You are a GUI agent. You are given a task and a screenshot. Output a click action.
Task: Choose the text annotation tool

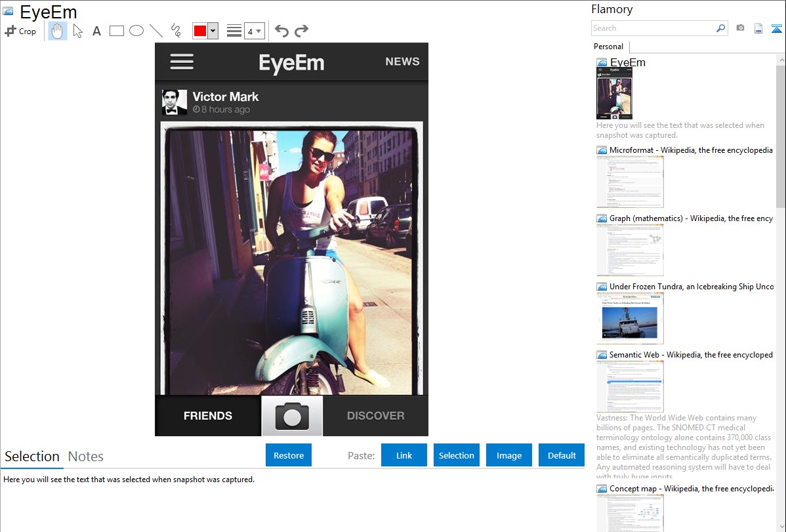(x=96, y=31)
